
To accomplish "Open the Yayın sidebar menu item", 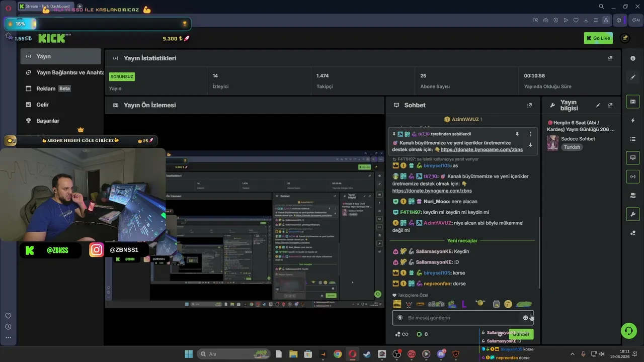I will coord(60,56).
